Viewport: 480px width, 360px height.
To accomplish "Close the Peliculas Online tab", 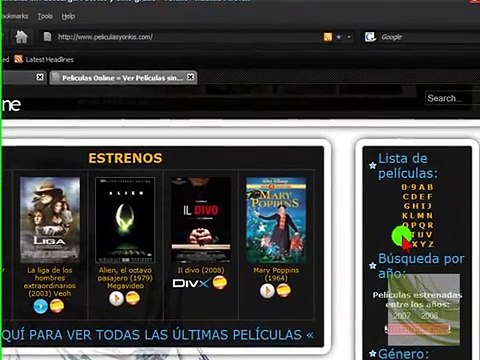I will (x=190, y=77).
